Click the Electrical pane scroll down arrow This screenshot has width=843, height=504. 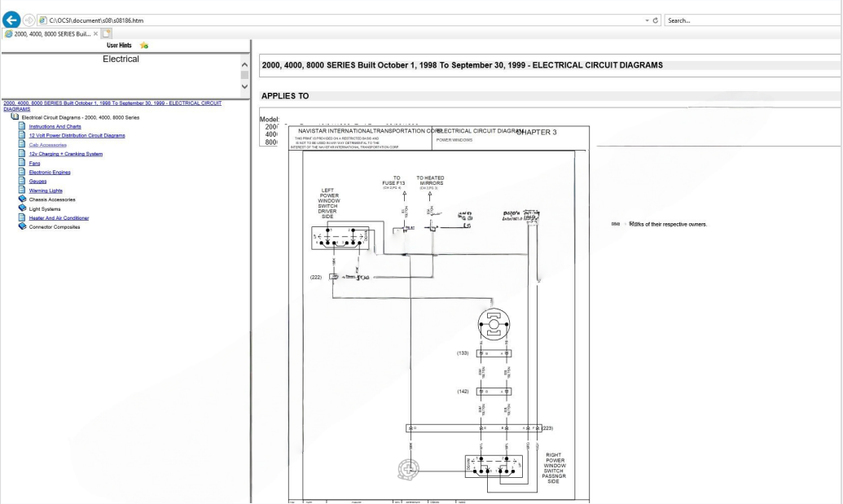coord(243,85)
